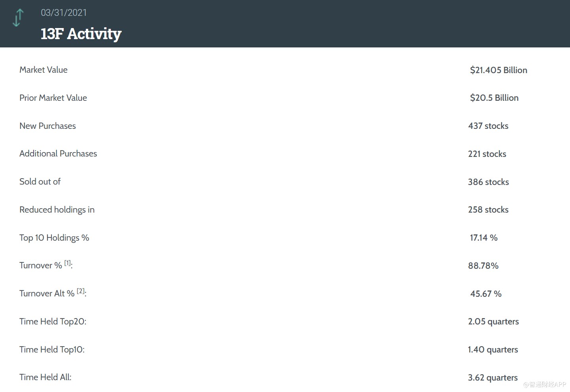This screenshot has height=392, width=570.
Task: Open footnote [1] next to Turnover %
Action: [68, 263]
